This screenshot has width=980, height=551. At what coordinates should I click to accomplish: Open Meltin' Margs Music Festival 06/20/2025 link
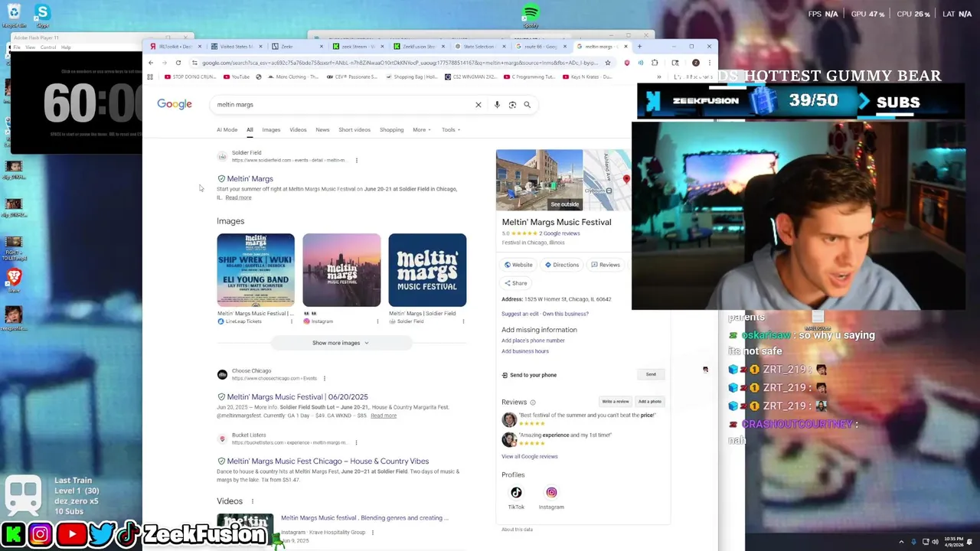[x=297, y=397]
